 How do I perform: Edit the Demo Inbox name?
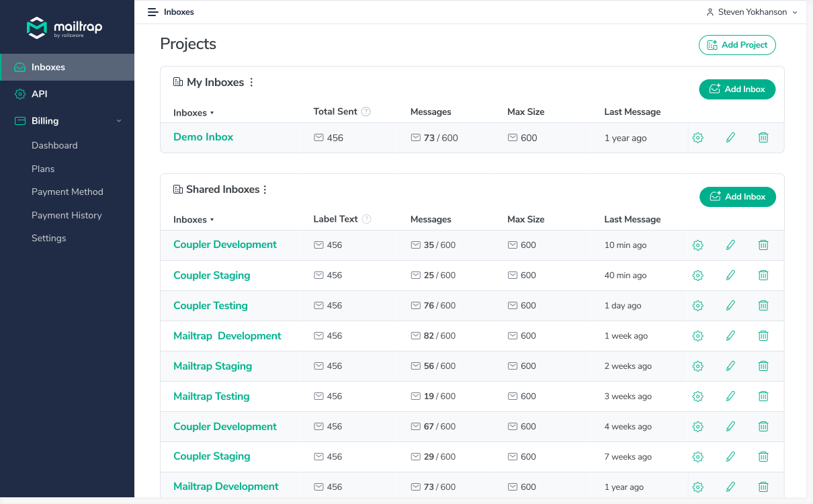click(x=731, y=138)
